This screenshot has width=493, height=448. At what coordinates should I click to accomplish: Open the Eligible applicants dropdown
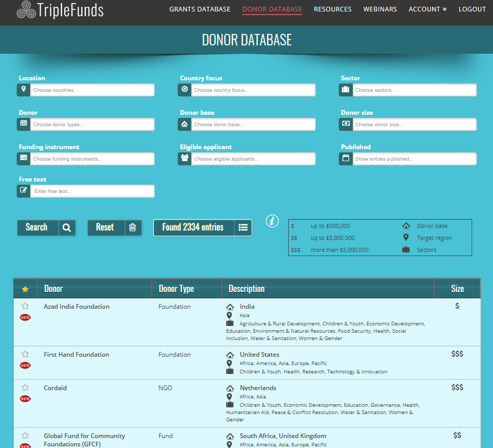point(253,159)
